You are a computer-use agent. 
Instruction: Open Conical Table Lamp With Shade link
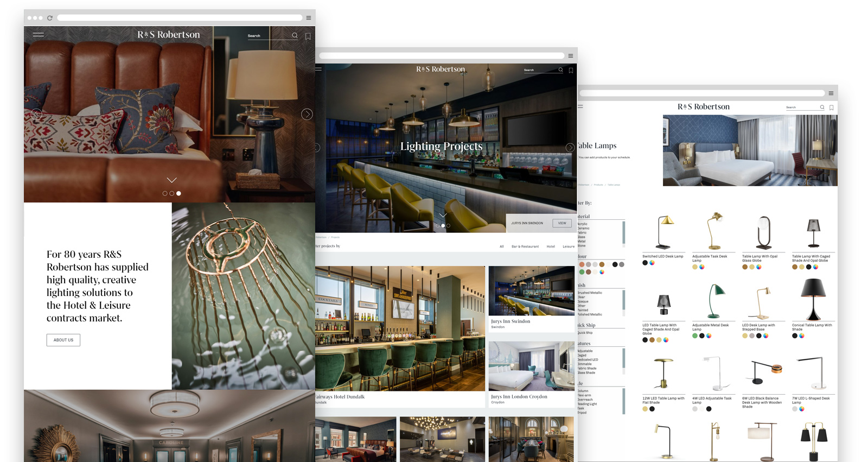pos(812,327)
